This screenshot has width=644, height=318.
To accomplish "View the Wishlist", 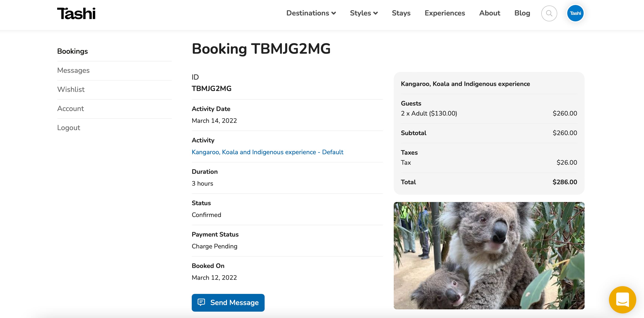I will [x=71, y=89].
